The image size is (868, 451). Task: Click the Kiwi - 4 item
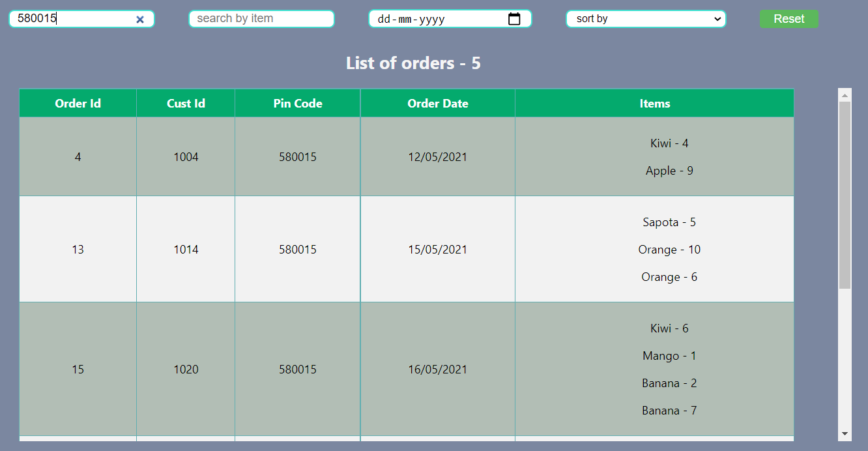tap(669, 143)
